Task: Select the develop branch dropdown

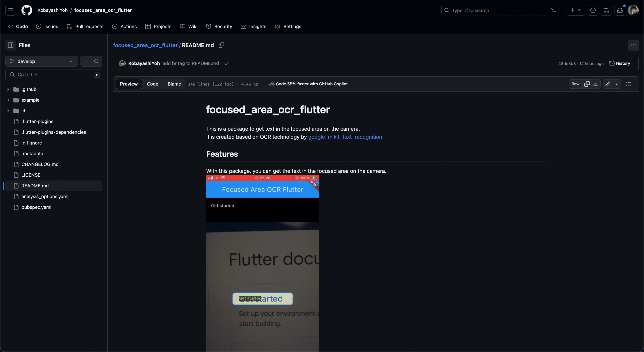Action: [41, 61]
